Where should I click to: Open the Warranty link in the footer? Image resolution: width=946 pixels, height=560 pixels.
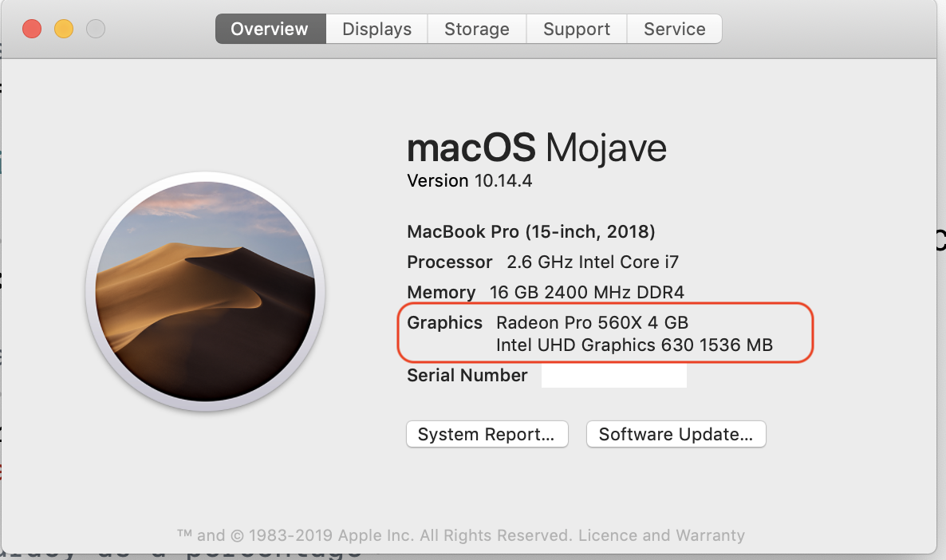point(708,535)
